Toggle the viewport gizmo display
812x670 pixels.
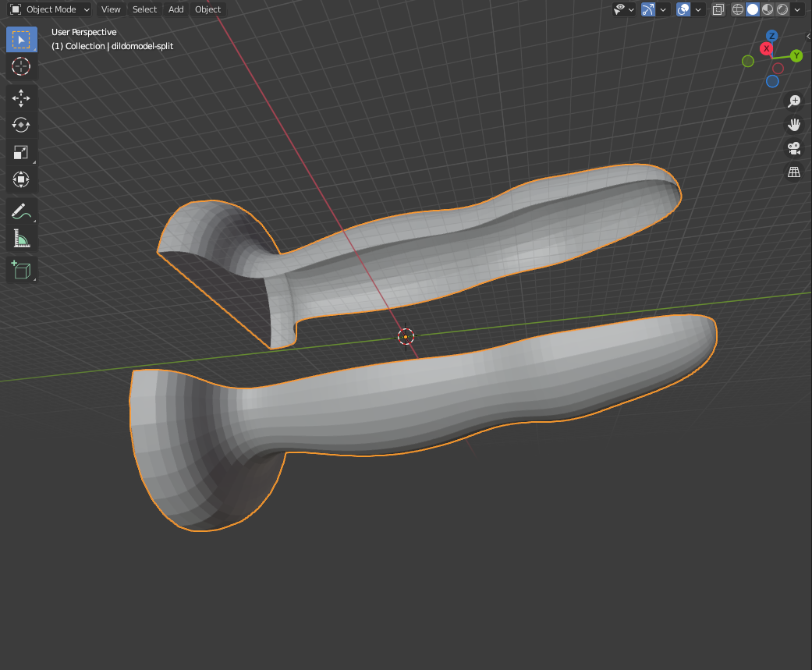(x=647, y=9)
